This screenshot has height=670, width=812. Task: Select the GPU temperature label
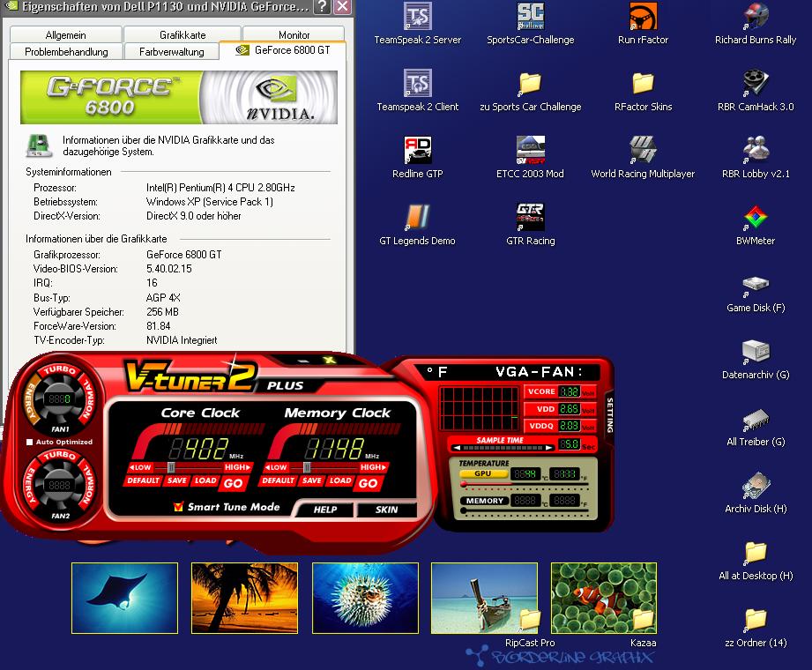[x=482, y=473]
